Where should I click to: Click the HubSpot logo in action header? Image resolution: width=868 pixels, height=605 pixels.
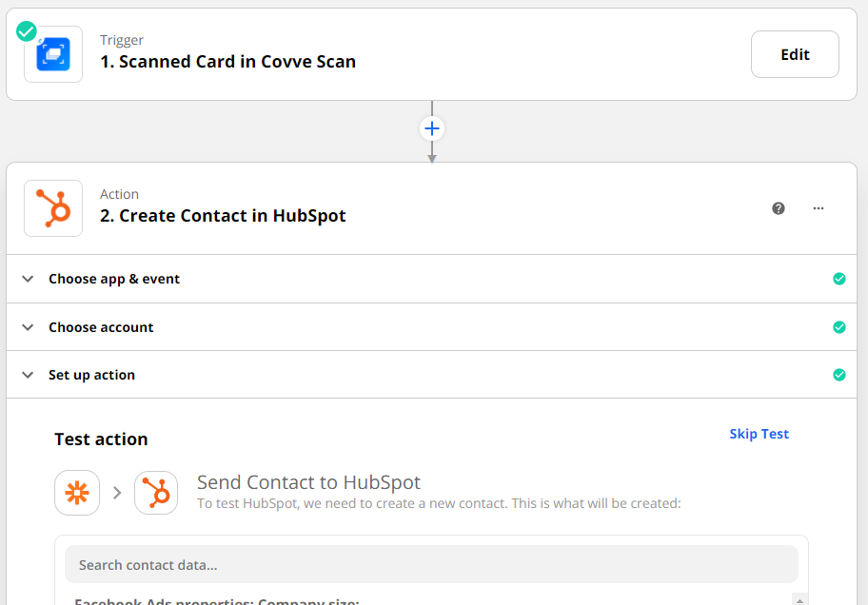53,208
